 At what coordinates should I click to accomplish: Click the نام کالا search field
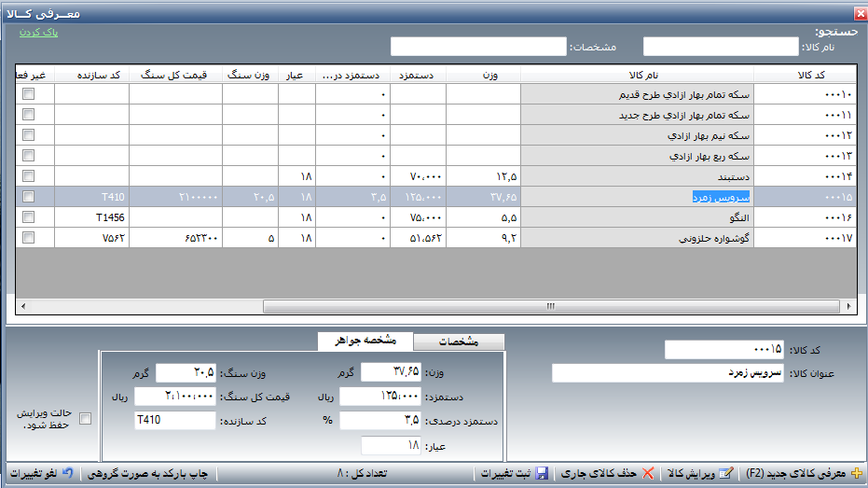coord(720,47)
